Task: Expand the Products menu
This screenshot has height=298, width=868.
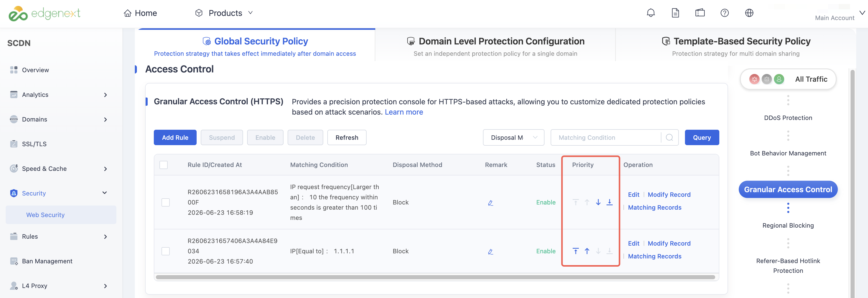Action: [x=224, y=13]
